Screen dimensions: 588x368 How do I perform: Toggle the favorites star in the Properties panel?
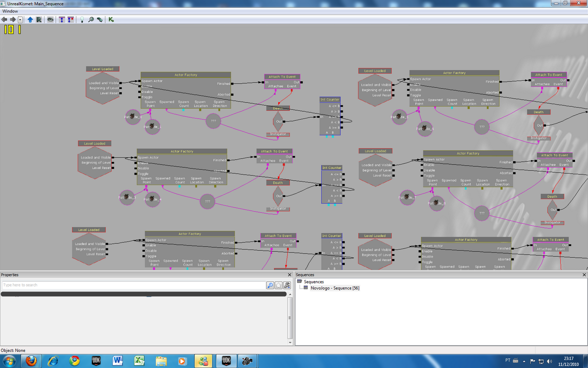[x=279, y=285]
